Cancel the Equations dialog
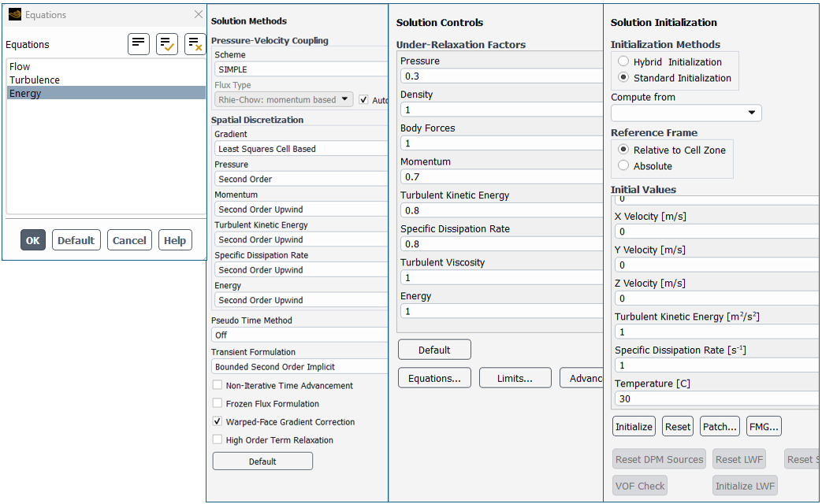The width and height of the screenshot is (822, 504). [129, 240]
